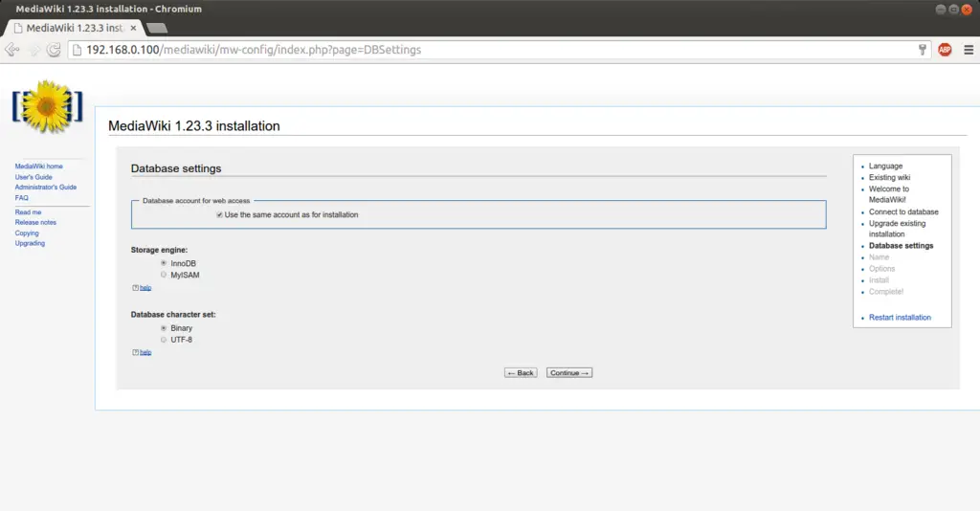Click the greyed Install step

tap(879, 279)
